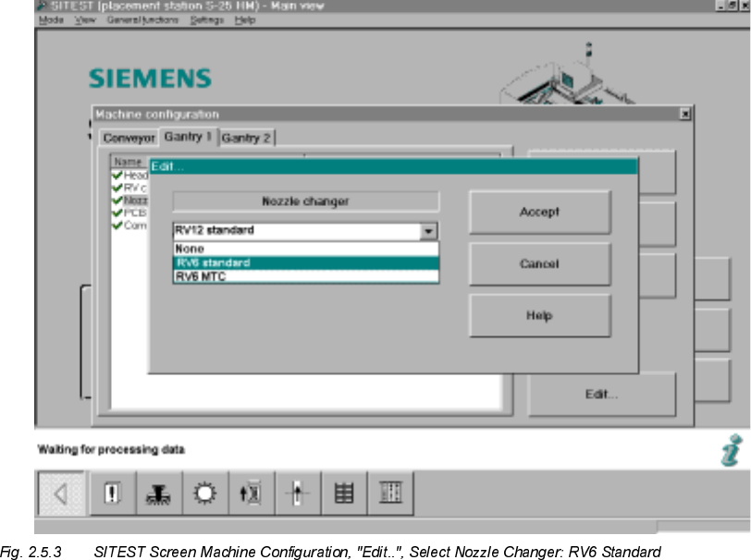Select RV6 MTC option
This screenshot has height=560, width=751.
tap(305, 276)
